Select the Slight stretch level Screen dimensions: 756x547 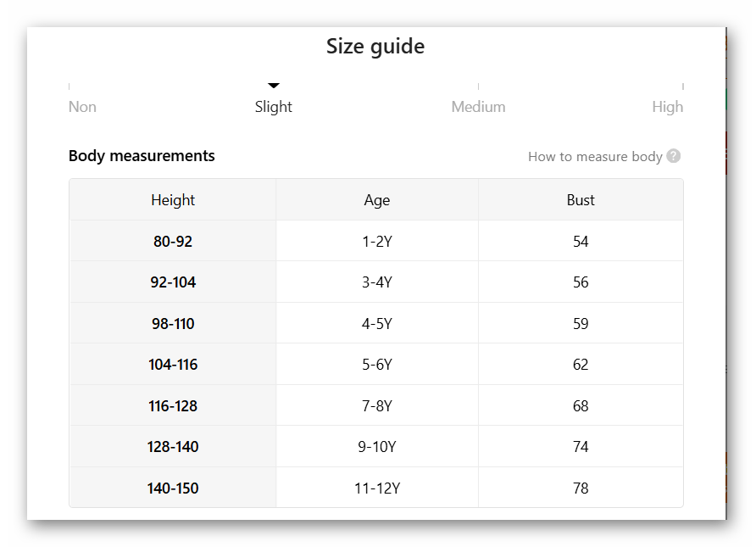pos(274,107)
